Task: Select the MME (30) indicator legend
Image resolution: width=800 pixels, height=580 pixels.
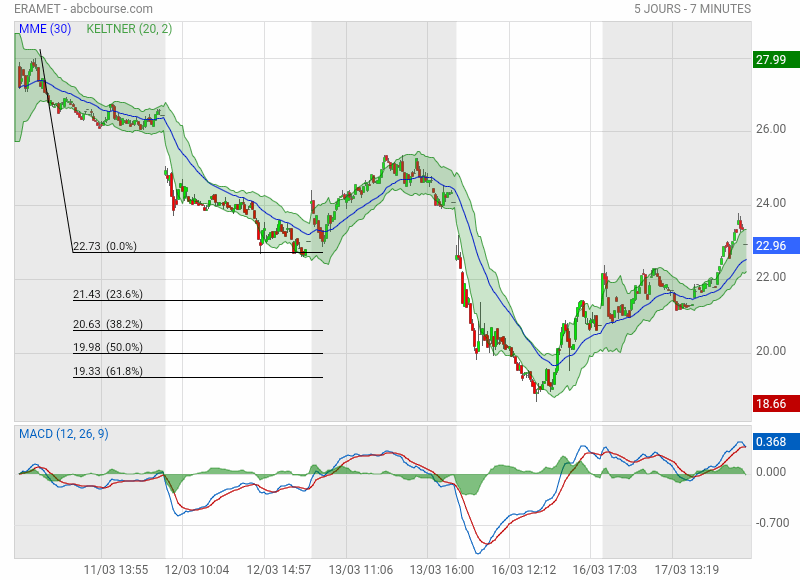Action: [45, 29]
